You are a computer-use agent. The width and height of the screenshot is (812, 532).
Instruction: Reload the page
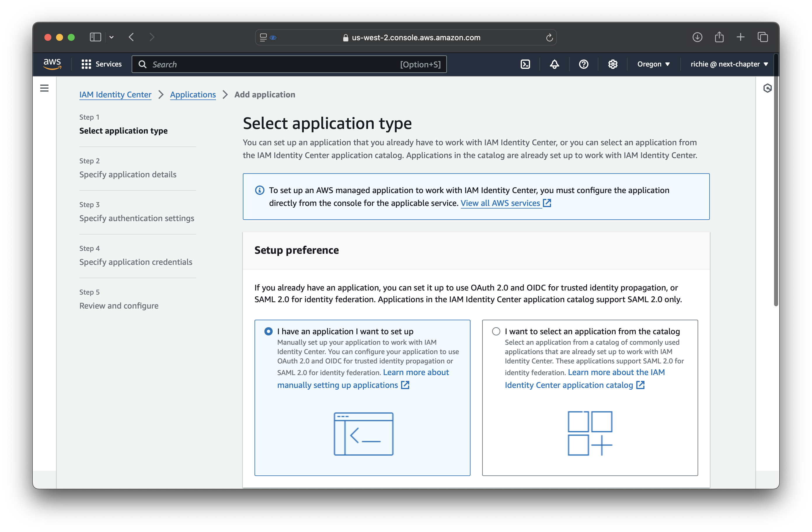(549, 38)
